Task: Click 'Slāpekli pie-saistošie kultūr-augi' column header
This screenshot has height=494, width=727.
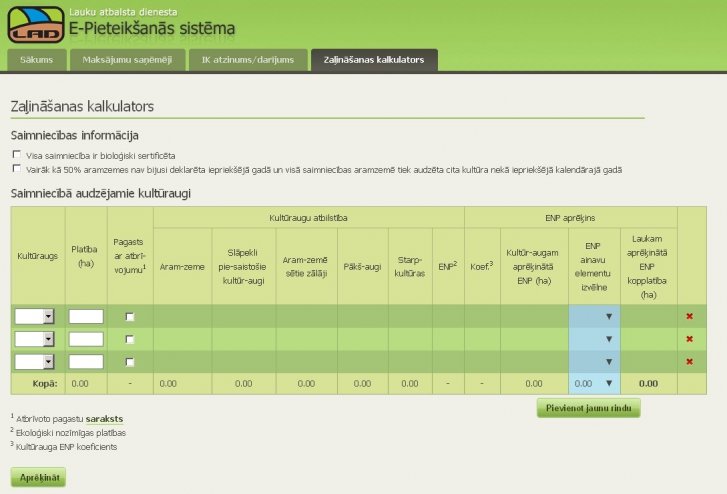Action: click(x=243, y=267)
